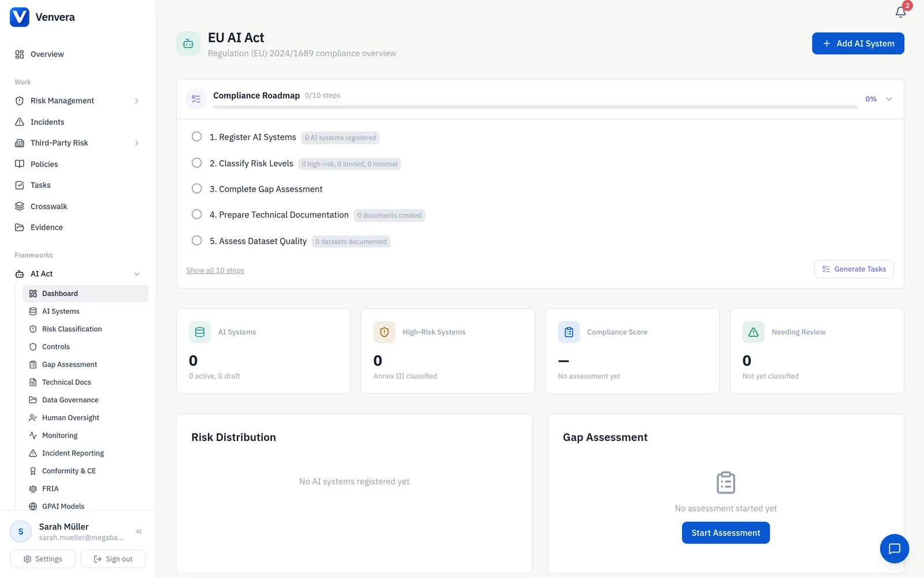Click Generate Tasks
Viewport: 924px width, 578px height.
click(x=854, y=269)
